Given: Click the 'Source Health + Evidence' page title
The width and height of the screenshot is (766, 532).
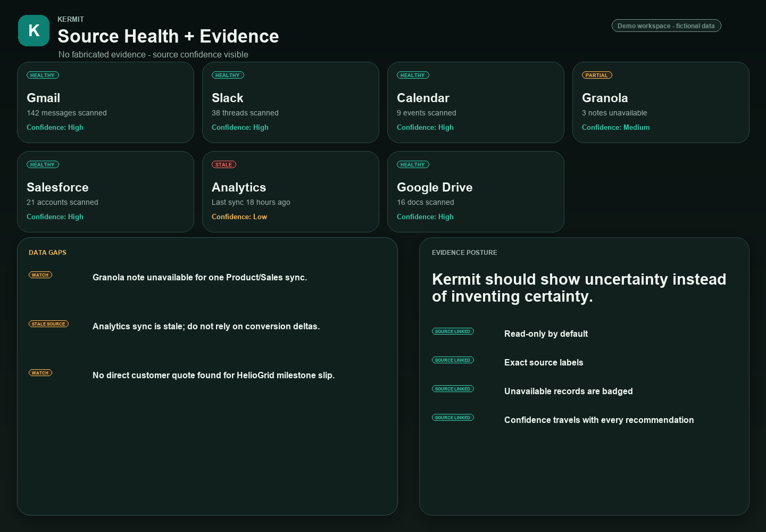Looking at the screenshot, I should 168,36.
